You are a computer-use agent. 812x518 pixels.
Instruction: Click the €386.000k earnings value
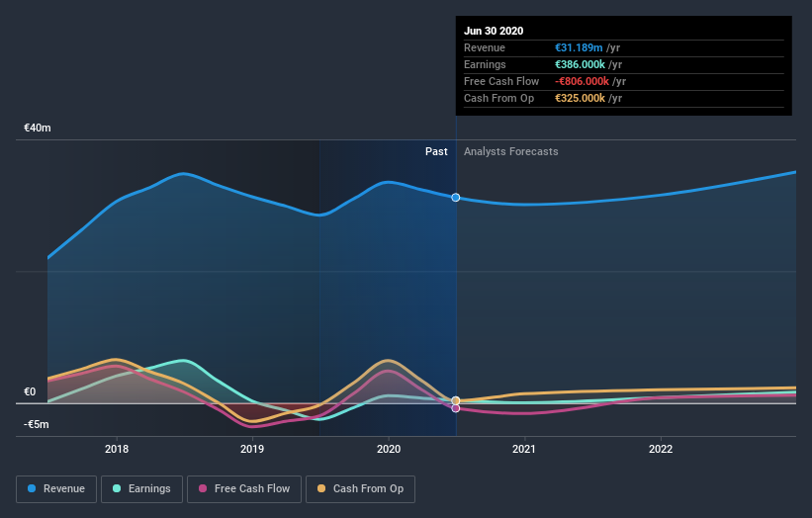click(580, 64)
